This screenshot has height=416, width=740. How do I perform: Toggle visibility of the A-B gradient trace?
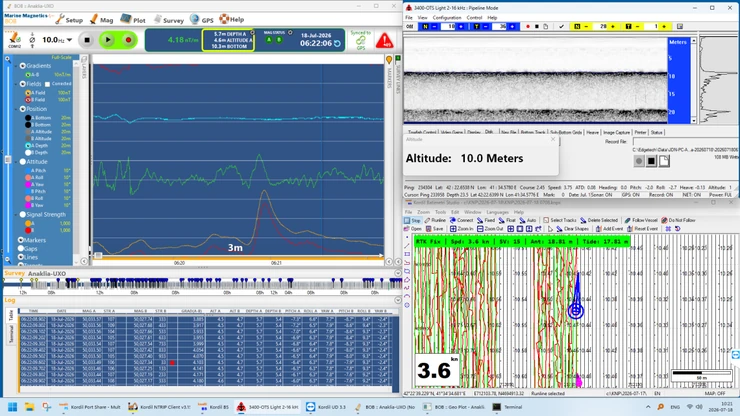click(x=28, y=75)
